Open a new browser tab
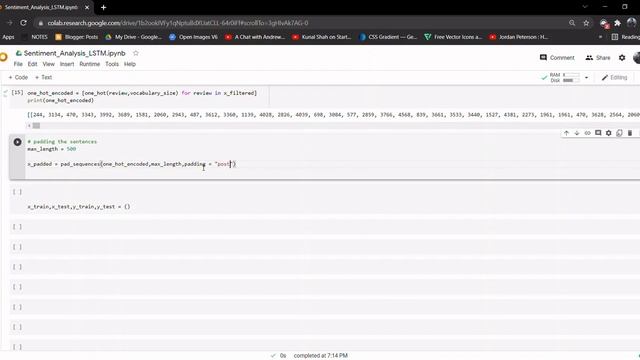This screenshot has height=360, width=640. pos(103,7)
